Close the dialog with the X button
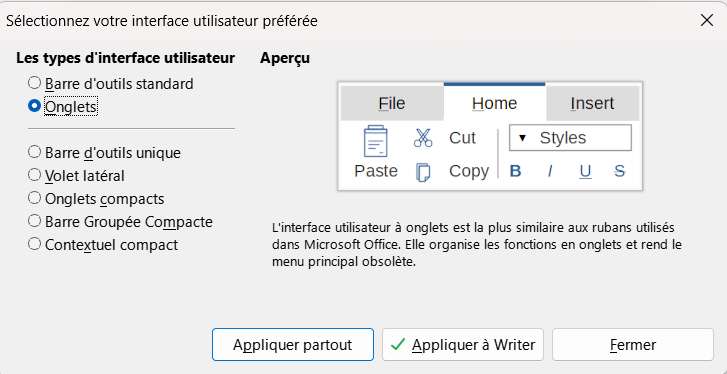This screenshot has width=727, height=374. pos(707,20)
